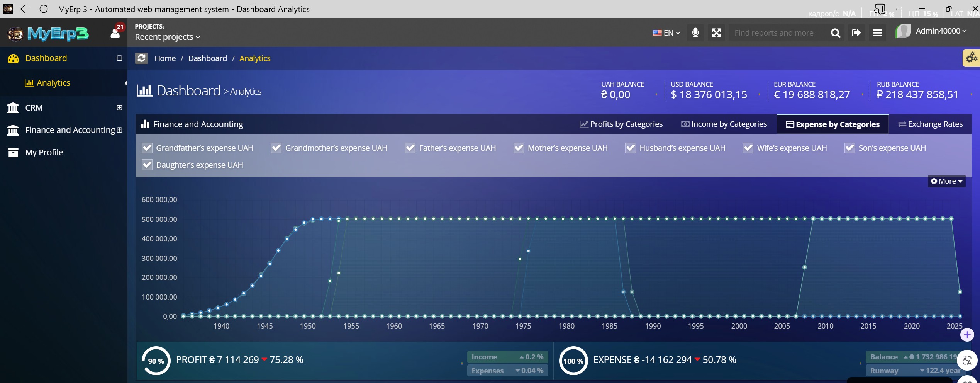Toggle Father's expense UAH checkbox
Image resolution: width=980 pixels, height=383 pixels.
click(410, 148)
